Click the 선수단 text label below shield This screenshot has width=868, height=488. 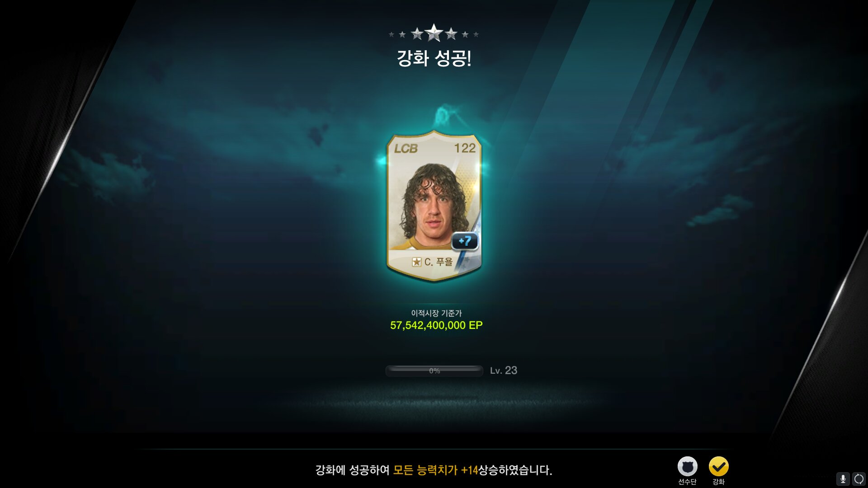(x=687, y=482)
